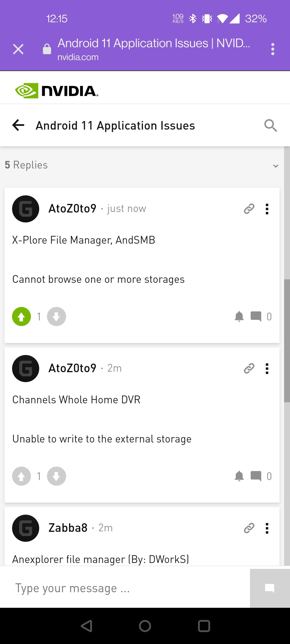290x644 pixels.
Task: Toggle notification bell on Channels DVR reply
Action: [x=239, y=476]
